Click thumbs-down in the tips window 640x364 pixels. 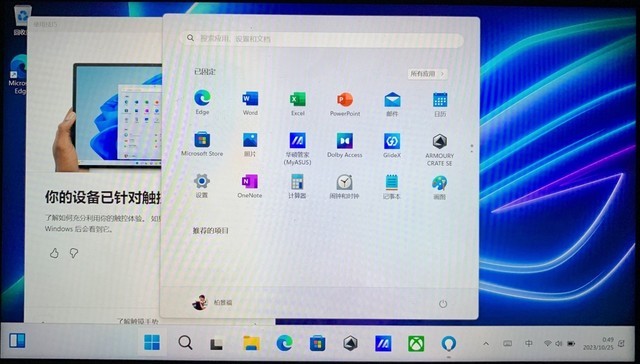(x=73, y=253)
